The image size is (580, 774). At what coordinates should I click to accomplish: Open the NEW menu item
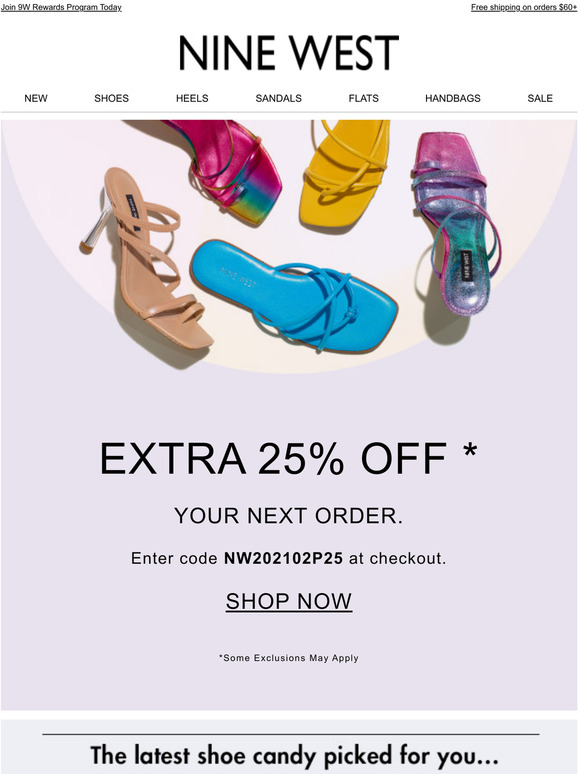pos(36,98)
